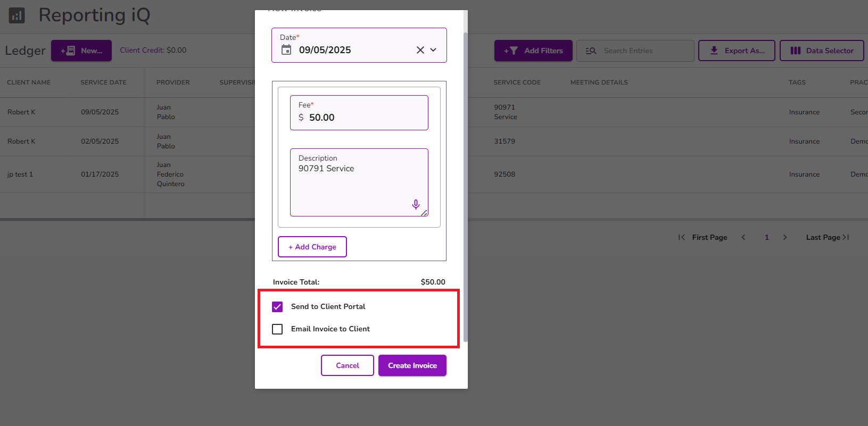Click the download icon on Export As
This screenshot has width=868, height=426.
[714, 51]
